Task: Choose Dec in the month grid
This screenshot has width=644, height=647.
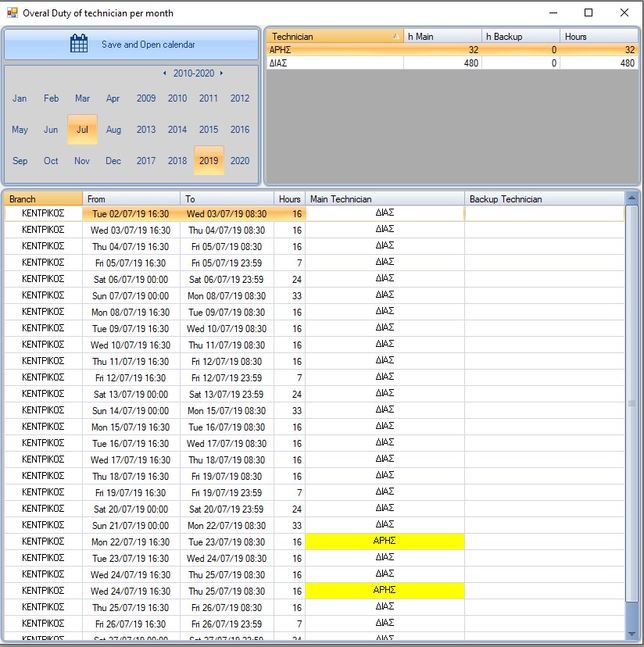Action: pyautogui.click(x=113, y=161)
